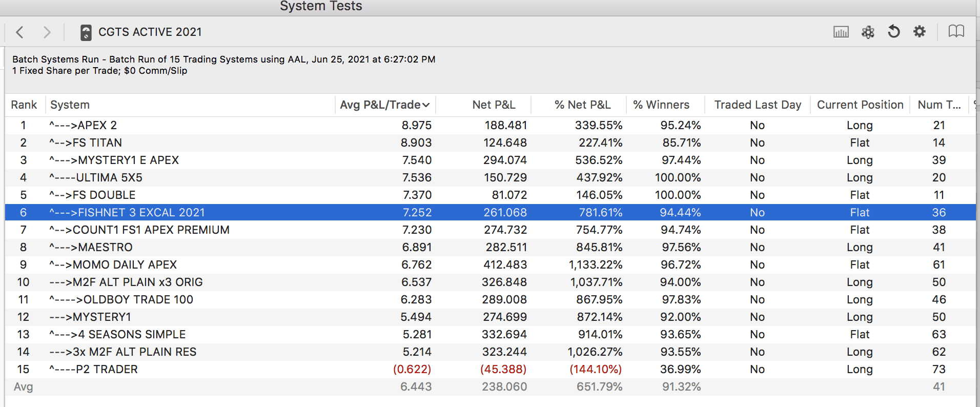This screenshot has height=407, width=980.
Task: Sort table by Net P&L column
Action: 493,105
